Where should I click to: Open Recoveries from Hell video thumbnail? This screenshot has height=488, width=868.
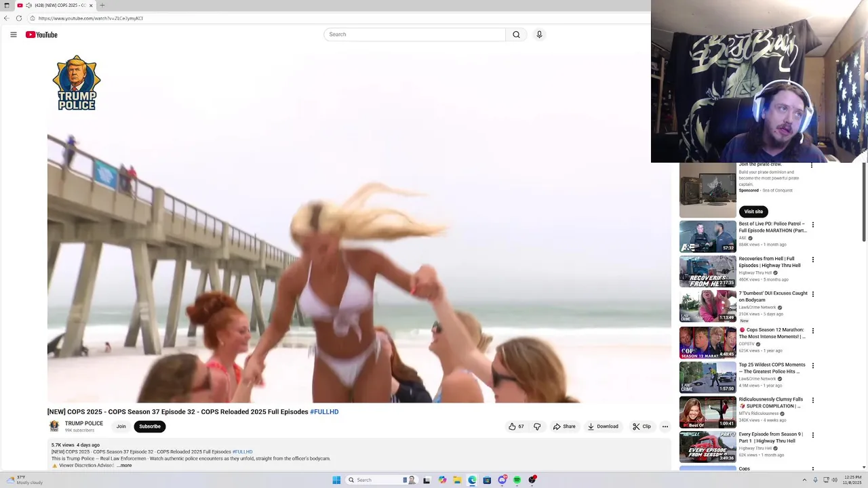(708, 271)
